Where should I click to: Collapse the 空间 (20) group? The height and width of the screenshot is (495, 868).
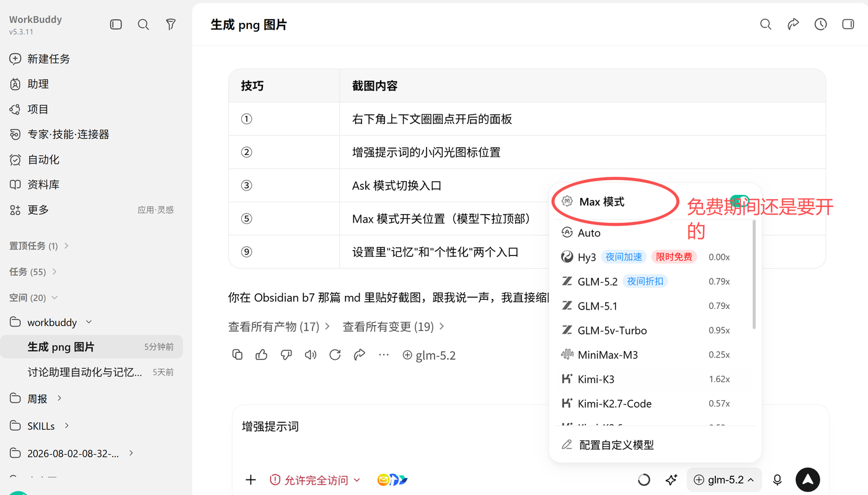(33, 298)
